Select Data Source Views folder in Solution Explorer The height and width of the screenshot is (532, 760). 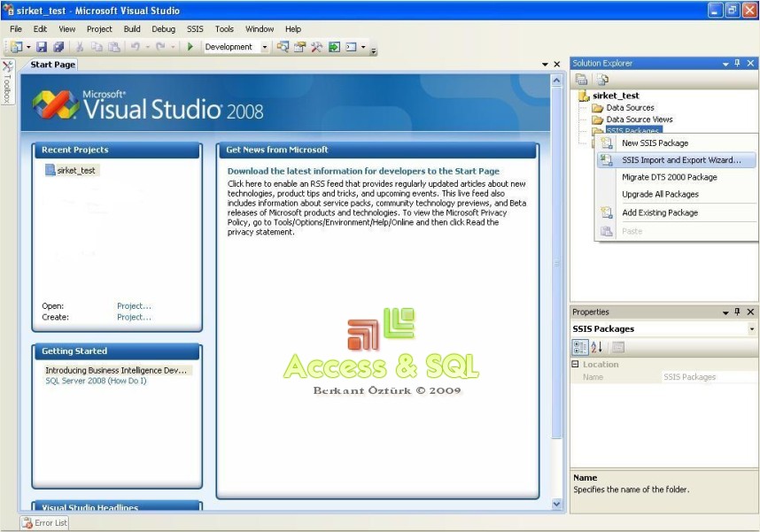[x=639, y=120]
